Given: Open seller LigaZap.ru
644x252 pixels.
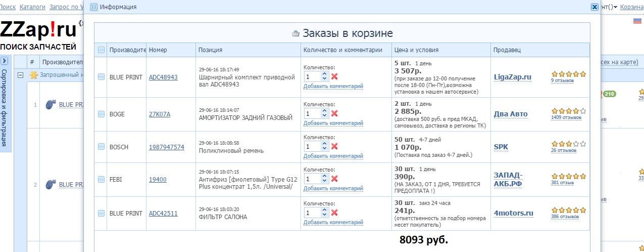Looking at the screenshot, I should 513,77.
